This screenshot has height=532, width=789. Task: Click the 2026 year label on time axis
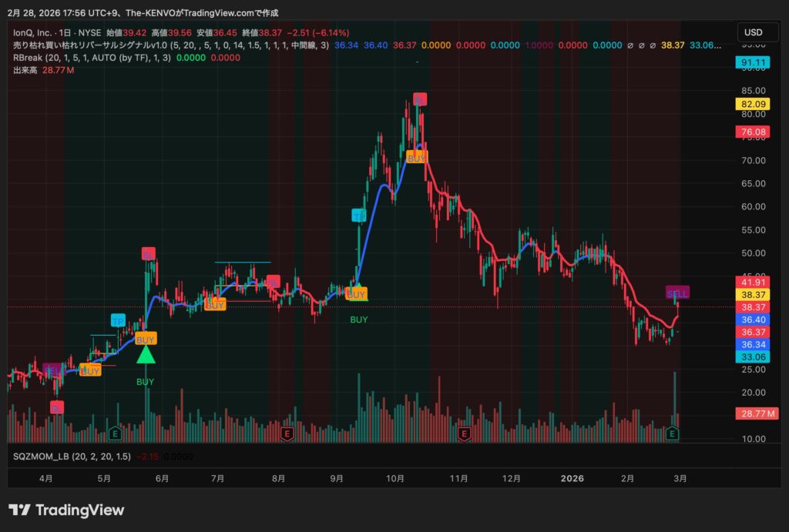click(x=572, y=478)
